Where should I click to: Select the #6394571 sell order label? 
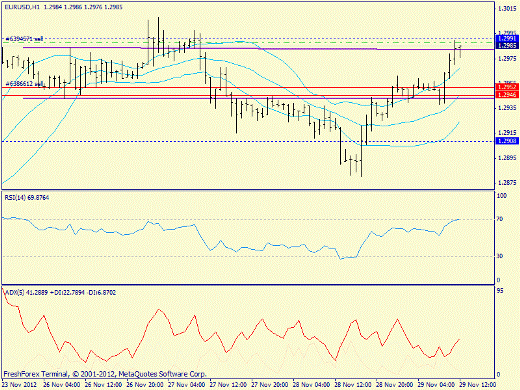[x=24, y=39]
